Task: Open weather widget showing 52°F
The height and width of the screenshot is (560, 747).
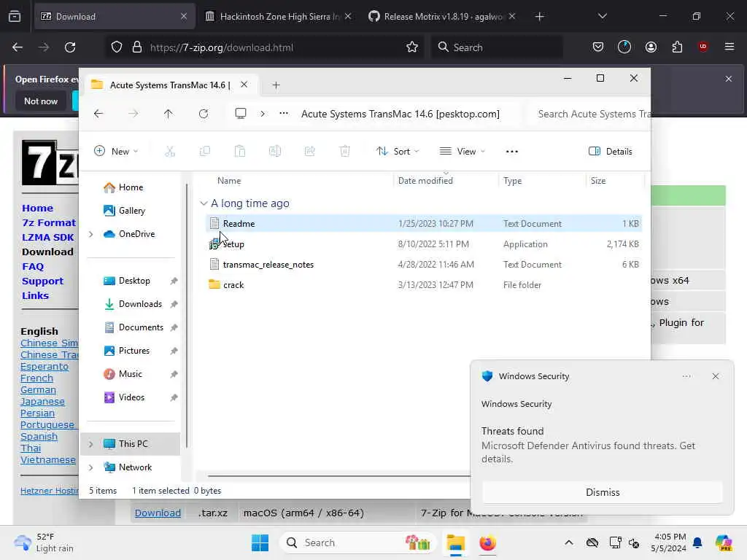Action: coord(44,542)
